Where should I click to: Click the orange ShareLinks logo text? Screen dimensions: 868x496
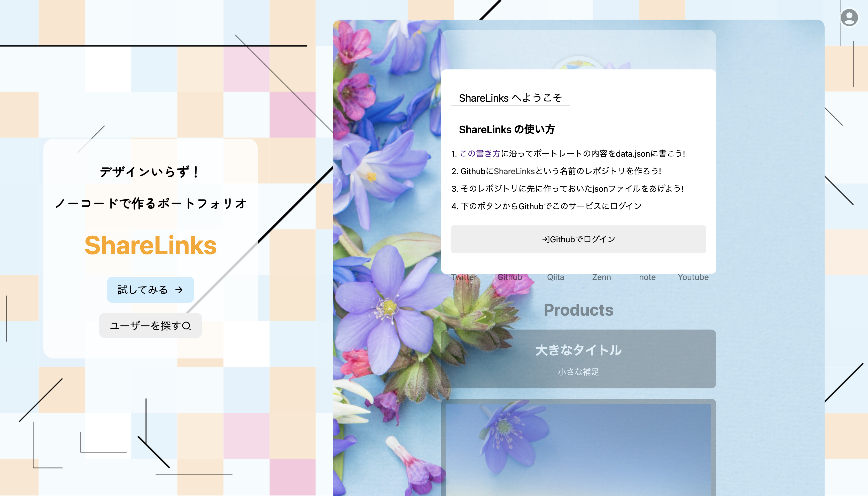150,245
